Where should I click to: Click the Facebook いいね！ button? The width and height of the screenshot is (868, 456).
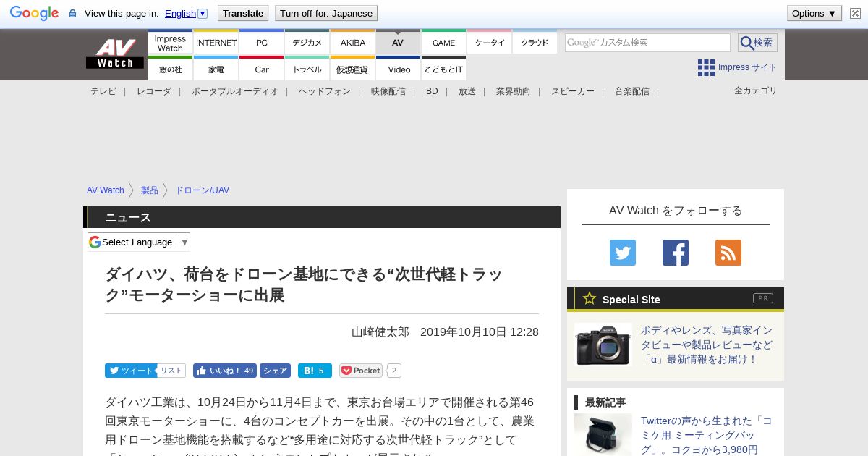[x=225, y=371]
